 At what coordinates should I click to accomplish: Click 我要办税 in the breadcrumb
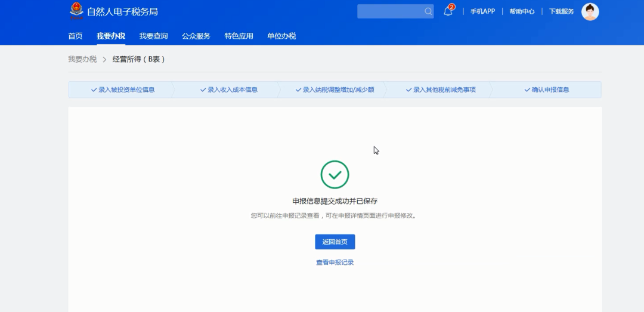tap(82, 59)
